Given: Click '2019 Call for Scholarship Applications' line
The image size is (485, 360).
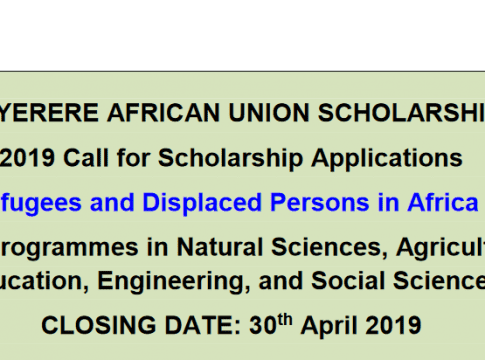Looking at the screenshot, I should (231, 158).
